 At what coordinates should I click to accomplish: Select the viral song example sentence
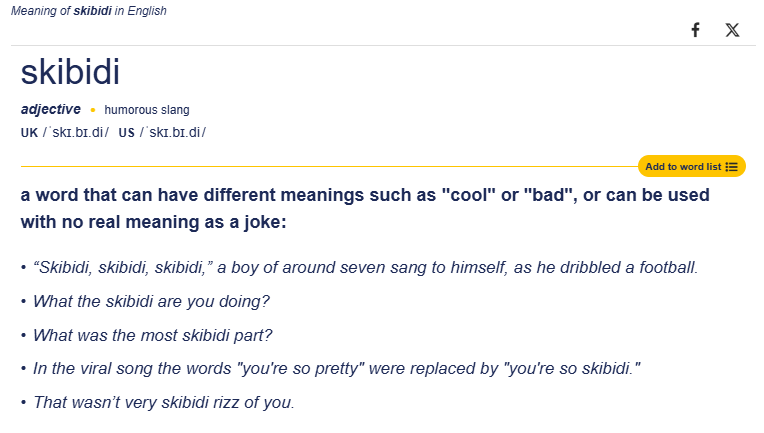point(336,369)
